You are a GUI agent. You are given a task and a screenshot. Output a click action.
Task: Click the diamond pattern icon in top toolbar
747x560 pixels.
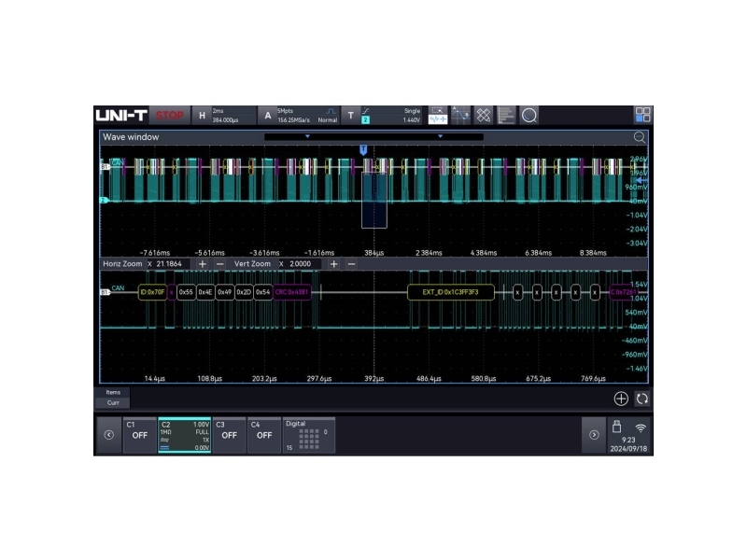[x=484, y=115]
